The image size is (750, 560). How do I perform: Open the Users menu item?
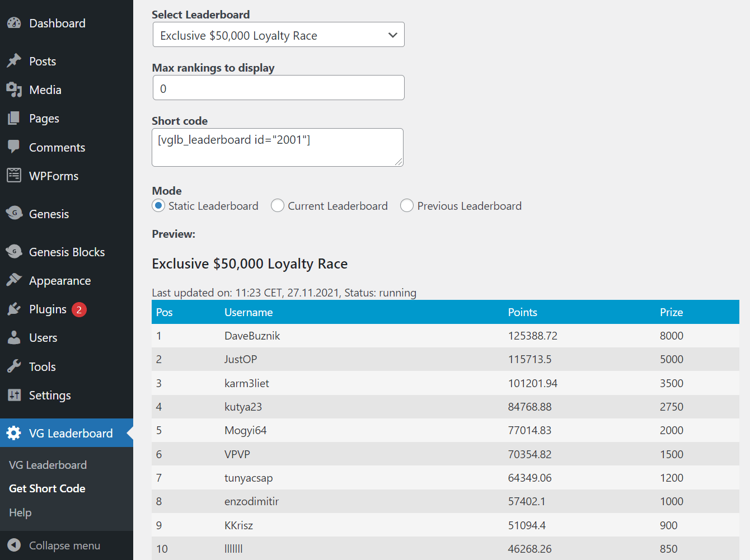pyautogui.click(x=67, y=337)
